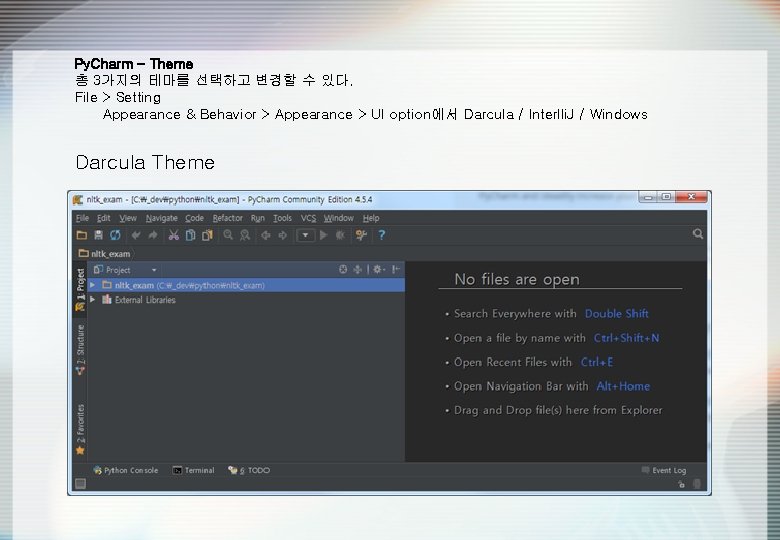Image resolution: width=780 pixels, height=540 pixels.
Task: Click the Replace icon in toolbar
Action: point(245,235)
